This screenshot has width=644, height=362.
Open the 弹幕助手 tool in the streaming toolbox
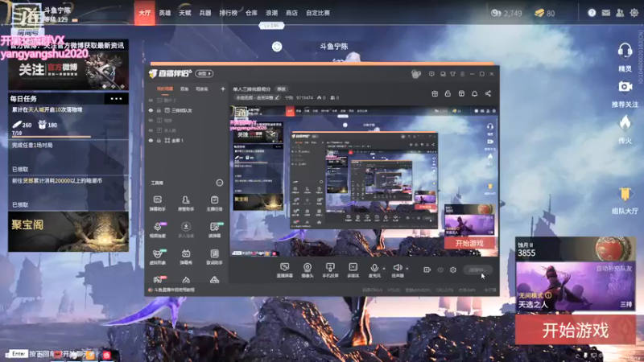tap(157, 204)
